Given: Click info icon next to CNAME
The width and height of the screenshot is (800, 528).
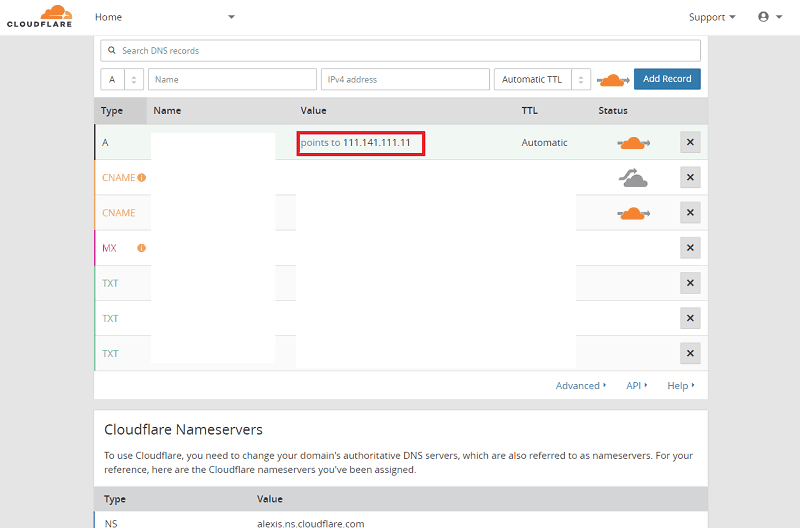Looking at the screenshot, I should (141, 178).
